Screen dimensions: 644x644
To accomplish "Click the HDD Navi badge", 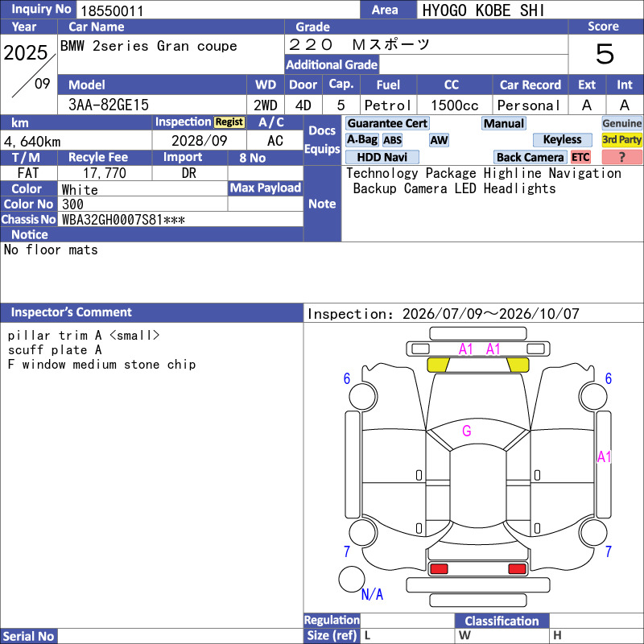I will point(382,157).
